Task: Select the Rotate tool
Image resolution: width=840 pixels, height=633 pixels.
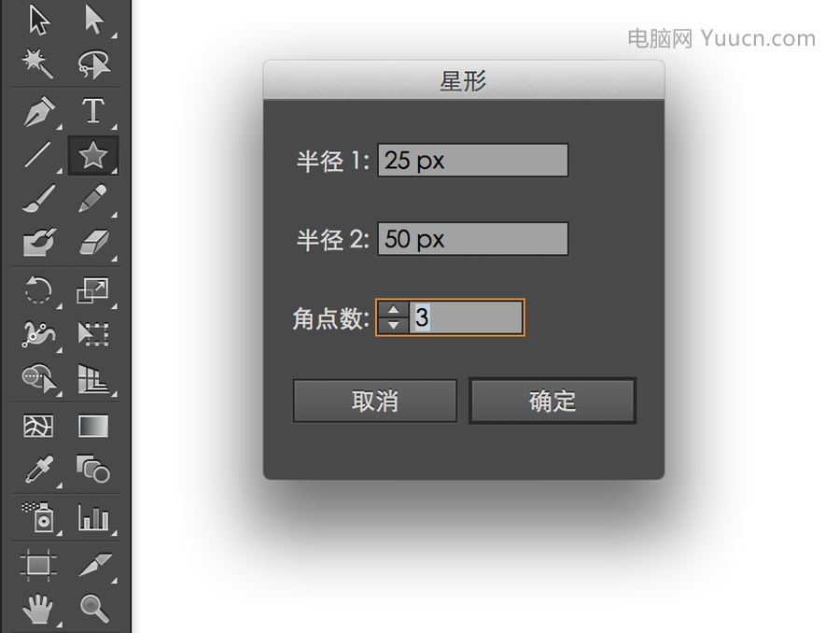Action: coord(38,290)
